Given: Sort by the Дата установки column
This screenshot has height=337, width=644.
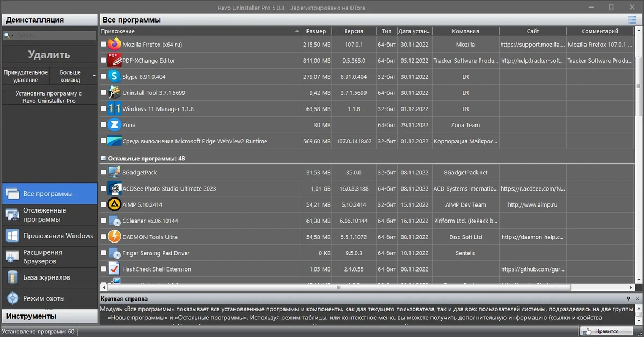Looking at the screenshot, I should pyautogui.click(x=413, y=31).
